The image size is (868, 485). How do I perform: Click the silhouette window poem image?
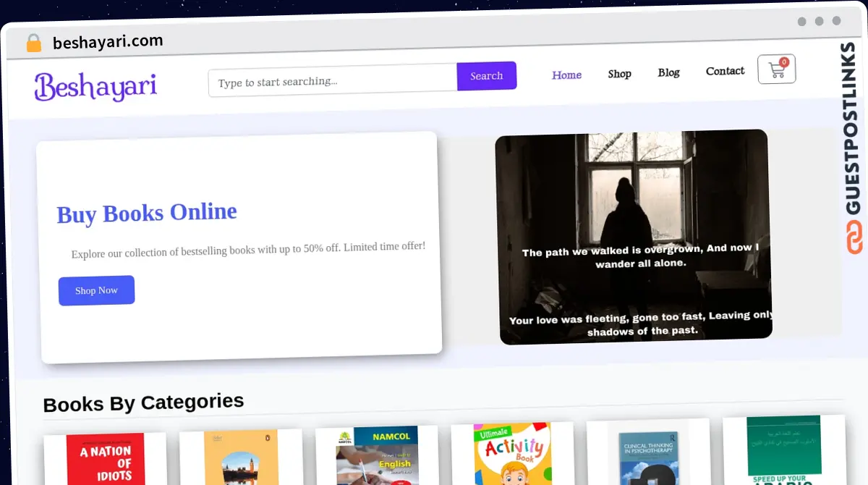pos(634,236)
